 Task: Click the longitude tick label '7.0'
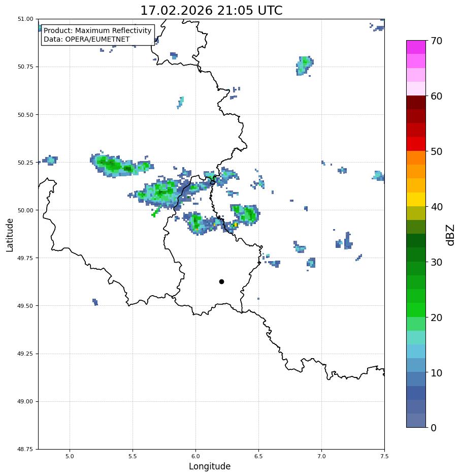tap(322, 456)
